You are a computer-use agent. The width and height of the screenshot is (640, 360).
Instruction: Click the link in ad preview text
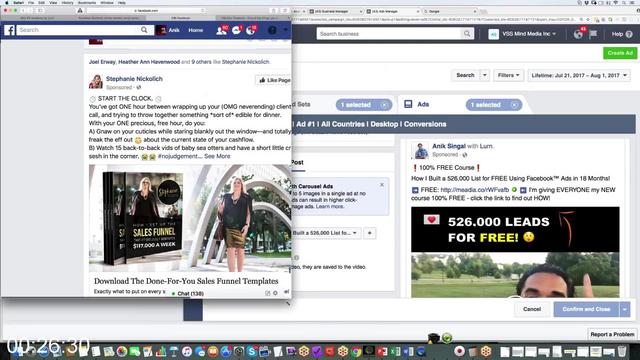[x=475, y=190]
